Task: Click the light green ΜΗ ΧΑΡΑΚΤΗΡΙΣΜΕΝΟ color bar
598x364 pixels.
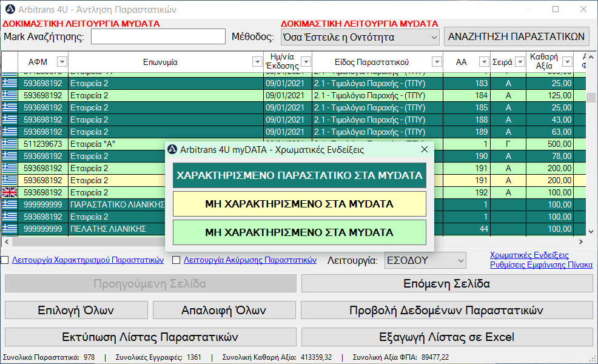Action: tap(300, 232)
